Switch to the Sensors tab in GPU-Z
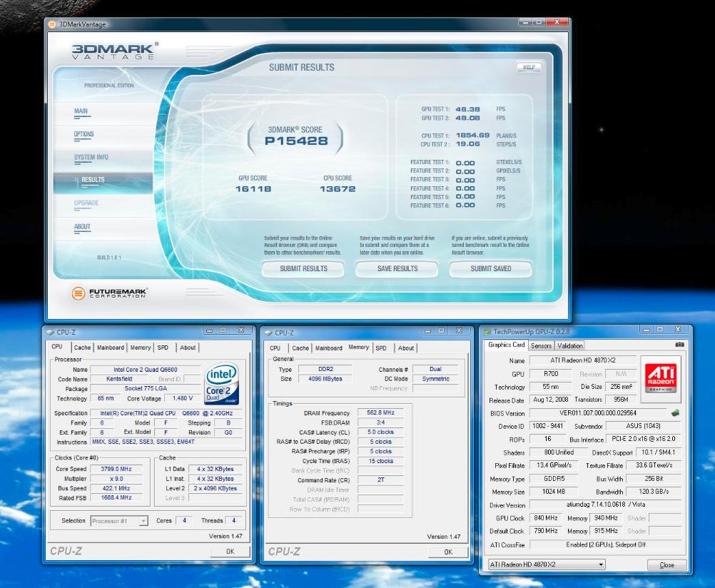Viewport: 715px width, 588px height. [542, 346]
